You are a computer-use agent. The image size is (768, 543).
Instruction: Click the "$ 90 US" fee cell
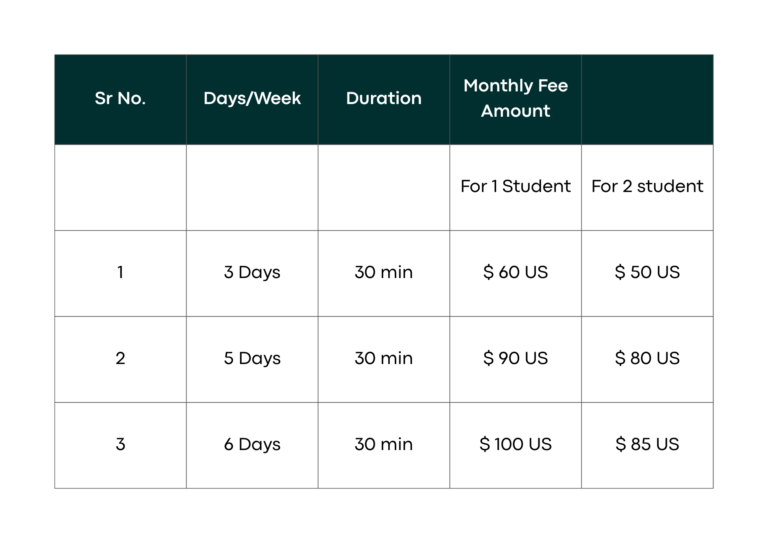pyautogui.click(x=515, y=358)
